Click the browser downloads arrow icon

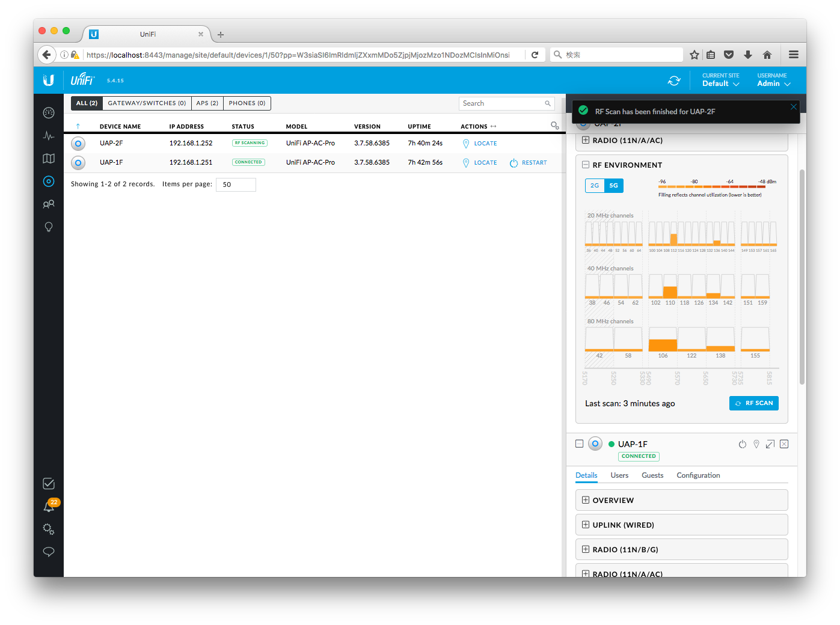(748, 55)
